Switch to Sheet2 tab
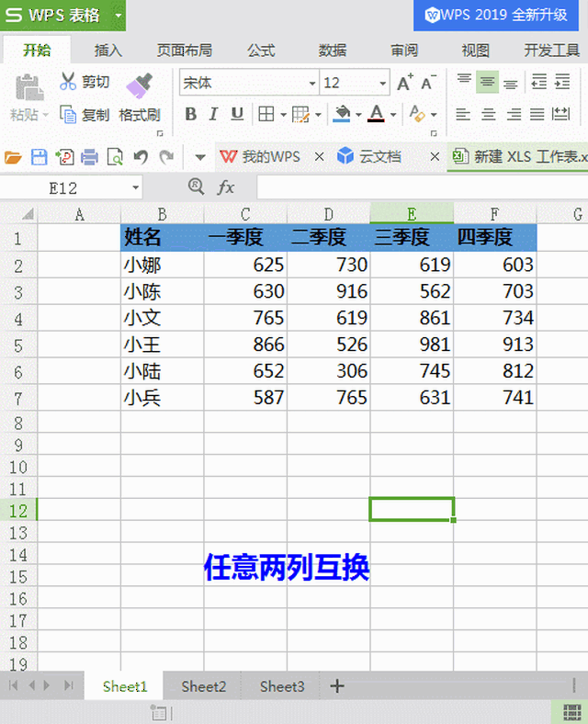This screenshot has width=588, height=724. point(204,686)
